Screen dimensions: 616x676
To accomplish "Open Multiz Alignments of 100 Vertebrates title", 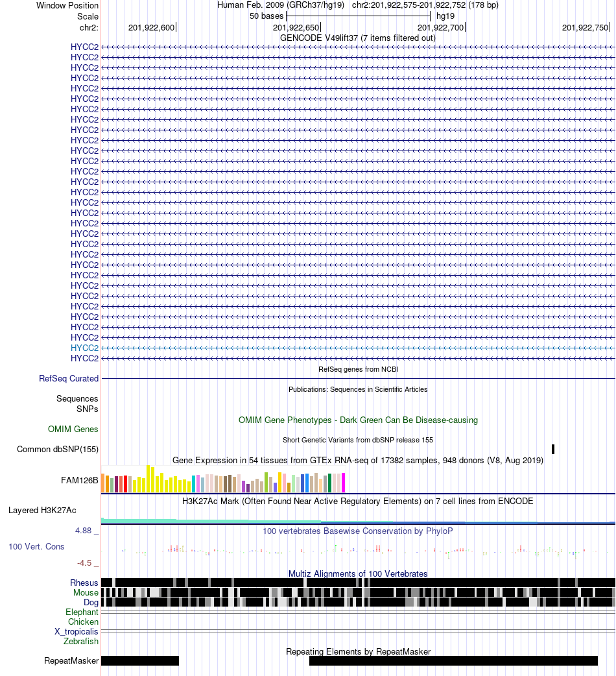I will click(358, 574).
